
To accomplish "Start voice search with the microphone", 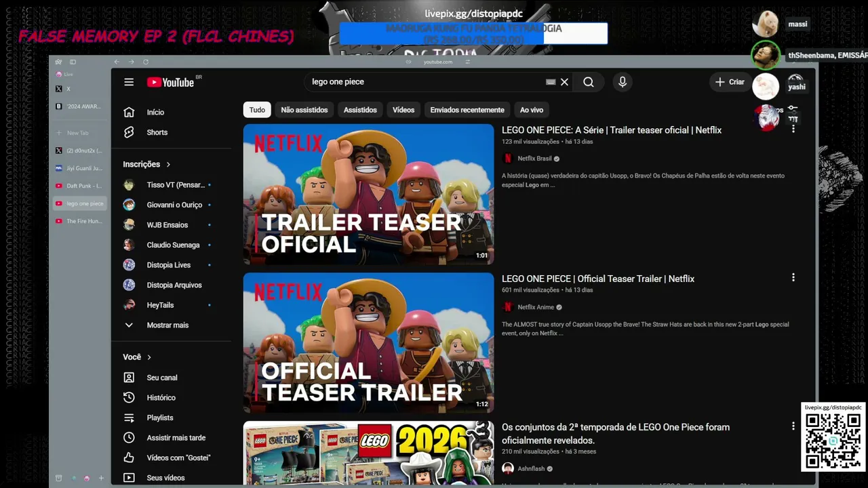I will pyautogui.click(x=623, y=82).
